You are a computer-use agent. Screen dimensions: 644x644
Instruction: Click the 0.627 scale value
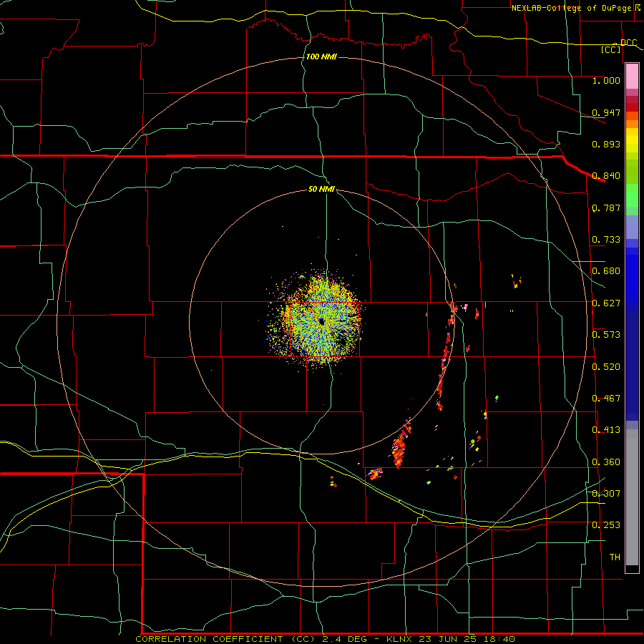click(606, 303)
